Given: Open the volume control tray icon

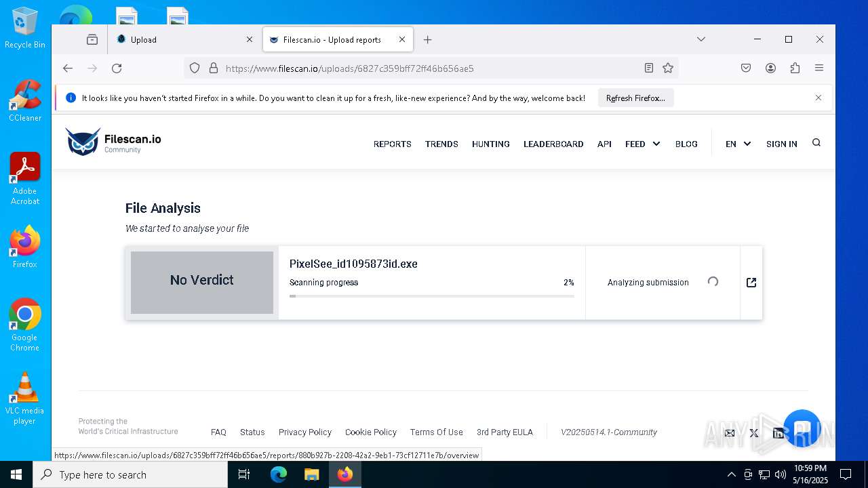Looking at the screenshot, I should pyautogui.click(x=781, y=474).
